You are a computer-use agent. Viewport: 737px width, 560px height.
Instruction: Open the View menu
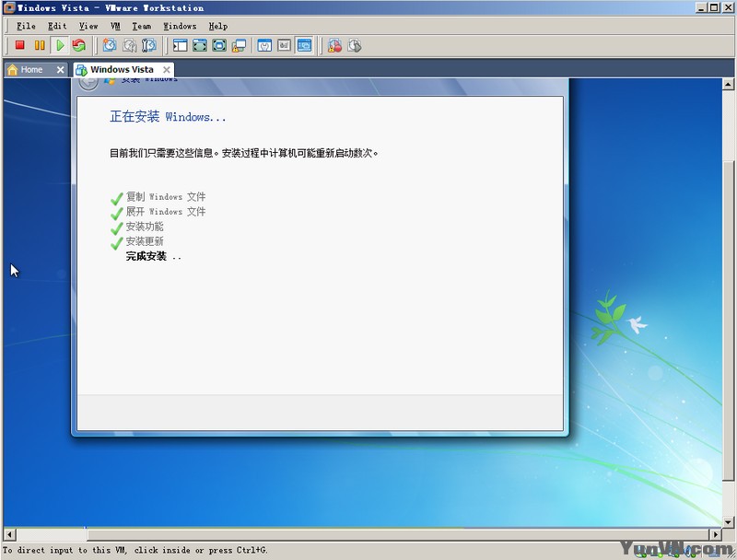(88, 27)
